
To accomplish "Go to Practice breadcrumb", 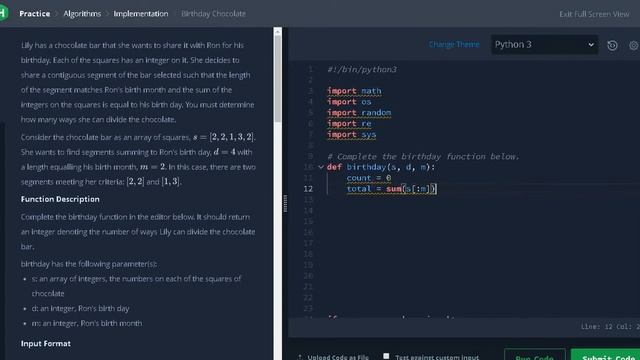I will pos(35,13).
